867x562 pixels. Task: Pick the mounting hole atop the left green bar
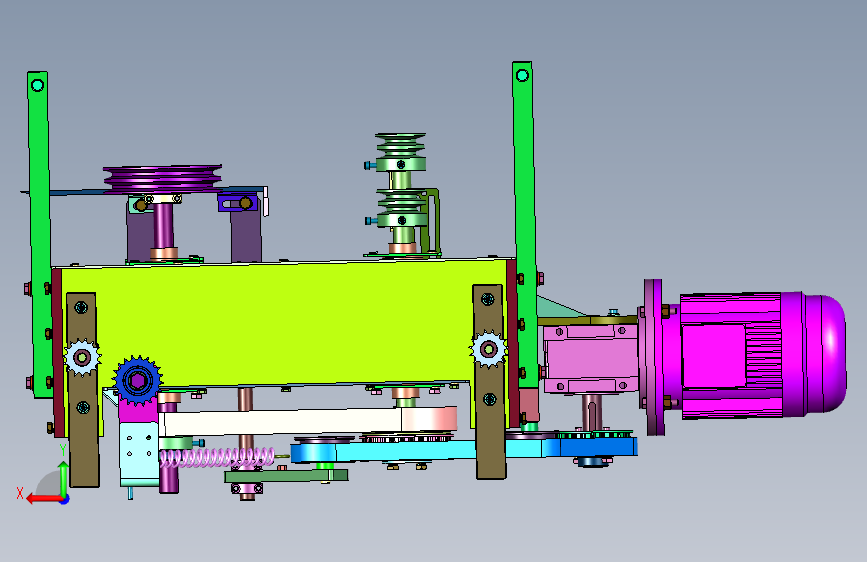click(38, 85)
